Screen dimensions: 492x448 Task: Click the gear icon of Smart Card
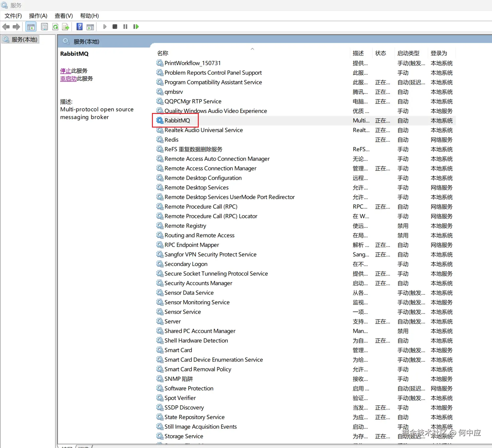pyautogui.click(x=160, y=350)
